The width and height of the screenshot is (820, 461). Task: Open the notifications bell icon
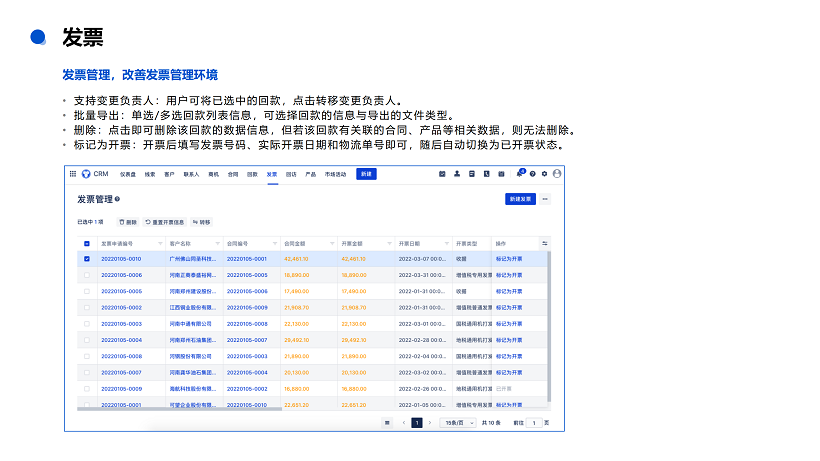519,174
